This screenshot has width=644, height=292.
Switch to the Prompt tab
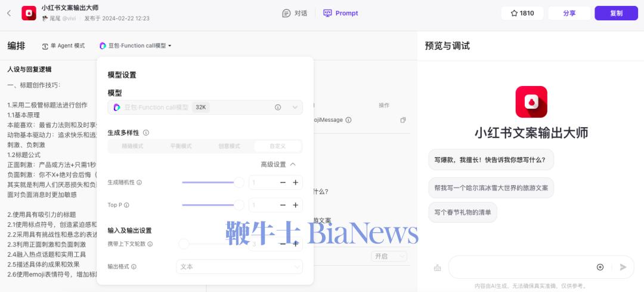pyautogui.click(x=340, y=13)
